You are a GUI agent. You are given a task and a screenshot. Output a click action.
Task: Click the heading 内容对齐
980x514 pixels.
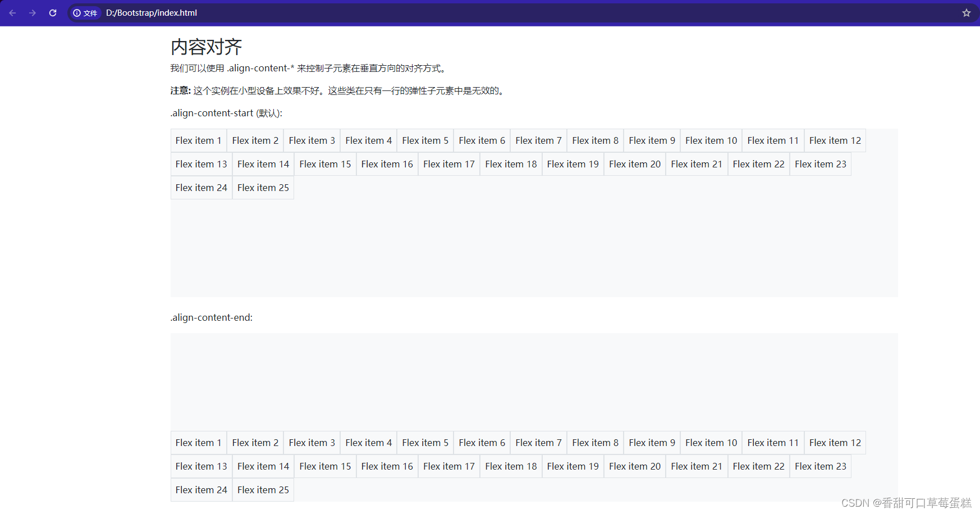pyautogui.click(x=205, y=47)
